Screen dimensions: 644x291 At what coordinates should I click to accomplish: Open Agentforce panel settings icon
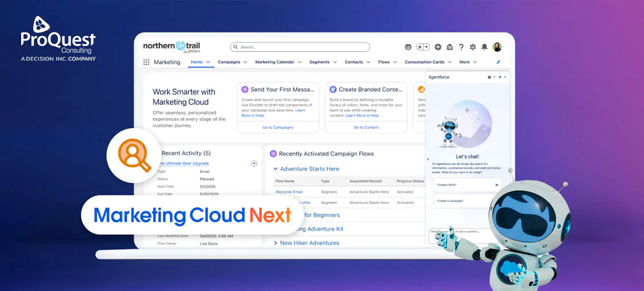(489, 77)
